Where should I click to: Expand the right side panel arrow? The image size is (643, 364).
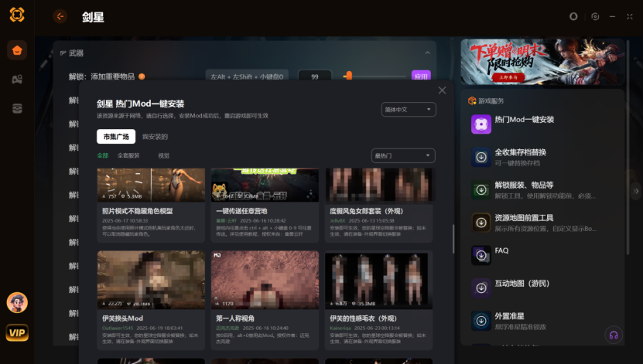pos(637,191)
